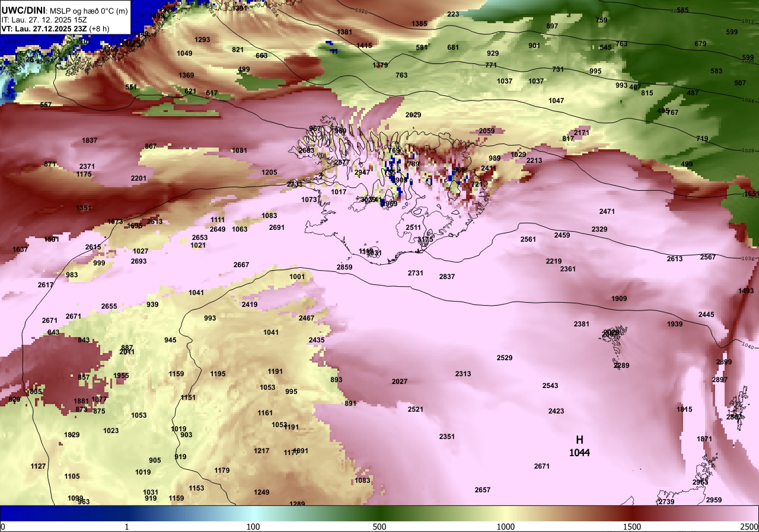Click the height value 1837
Viewport: 759px width, 532px height.
90,140
